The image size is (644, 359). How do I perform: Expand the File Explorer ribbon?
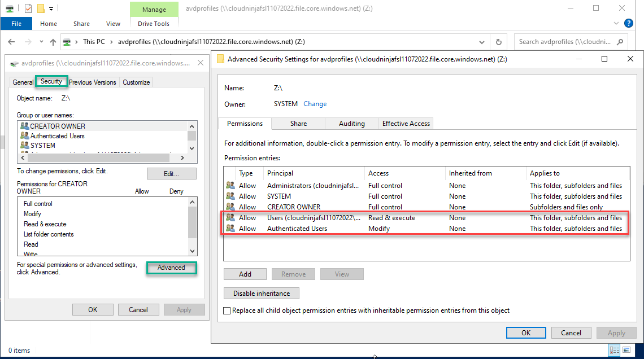(x=616, y=23)
